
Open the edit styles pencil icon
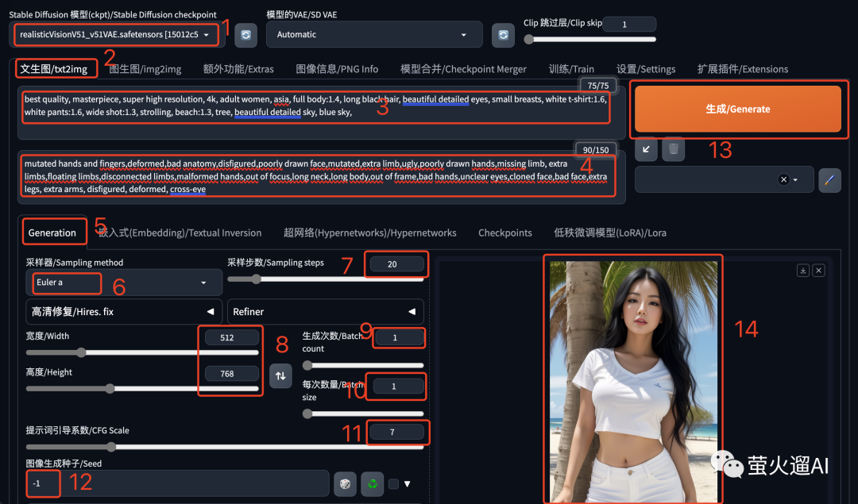pos(829,180)
